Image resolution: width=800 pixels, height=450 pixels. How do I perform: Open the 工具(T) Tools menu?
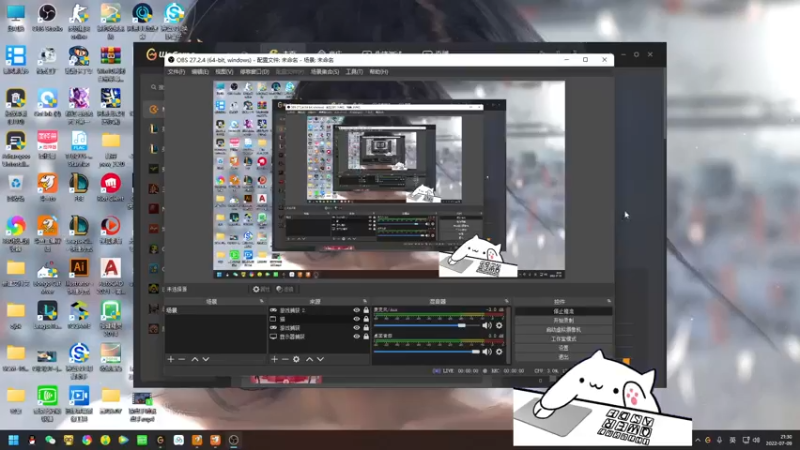pos(354,72)
